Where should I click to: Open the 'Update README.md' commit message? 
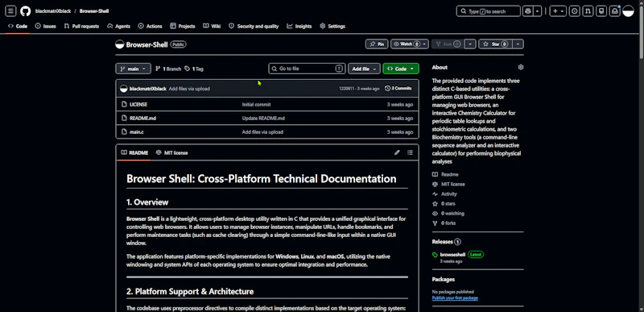[263, 118]
